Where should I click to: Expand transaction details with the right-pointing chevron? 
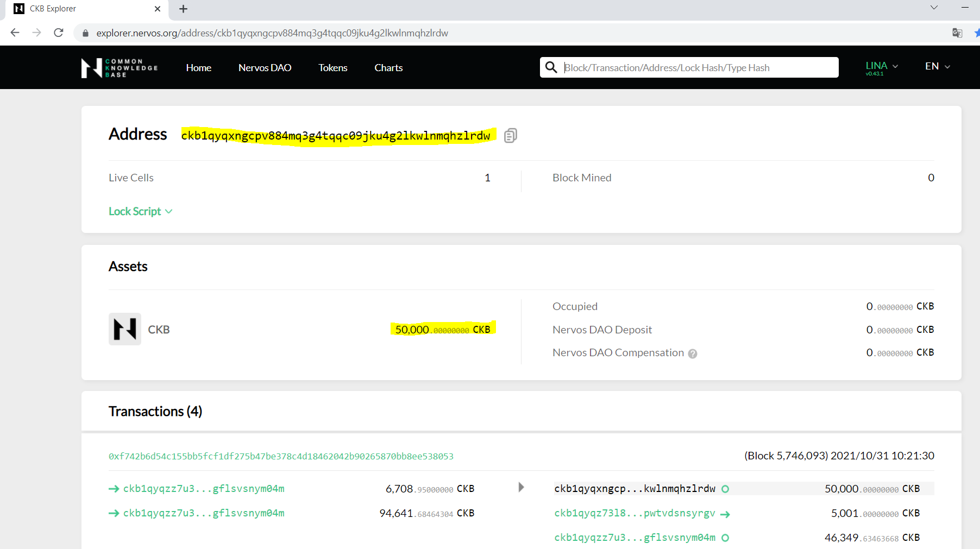tap(521, 487)
